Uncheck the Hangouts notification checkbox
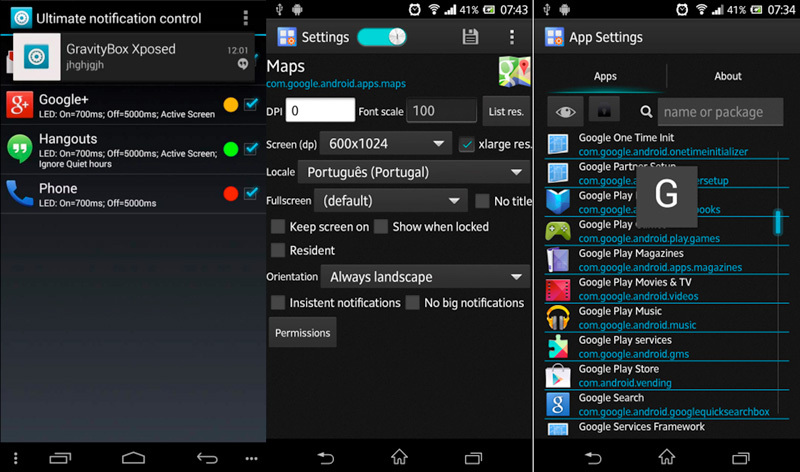The width and height of the screenshot is (800, 472). click(x=251, y=148)
